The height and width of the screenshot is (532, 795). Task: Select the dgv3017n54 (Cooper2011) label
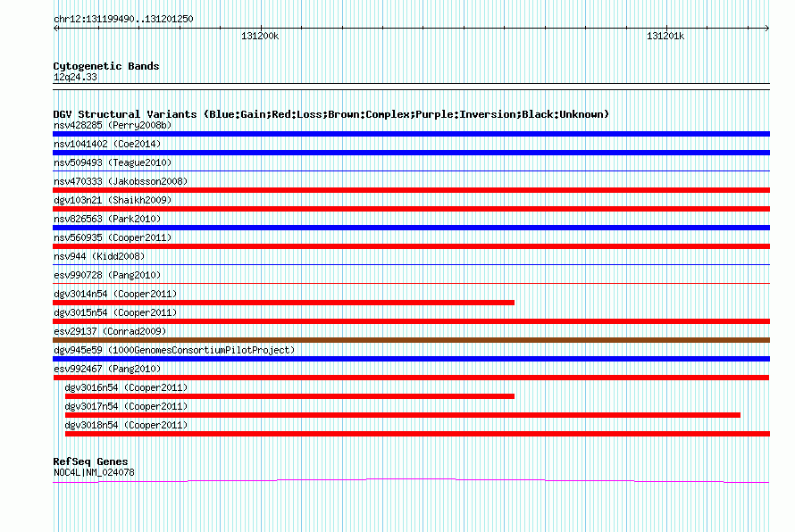click(126, 406)
